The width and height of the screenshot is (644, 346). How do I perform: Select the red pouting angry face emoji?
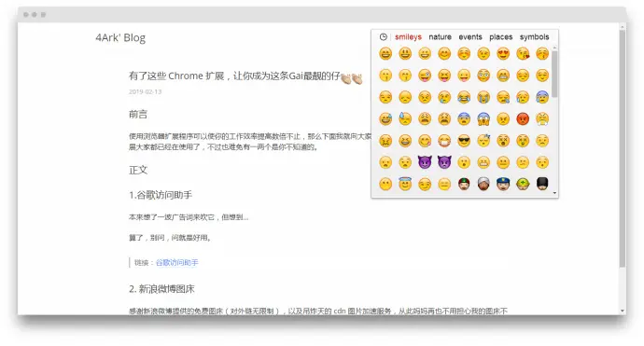[523, 119]
